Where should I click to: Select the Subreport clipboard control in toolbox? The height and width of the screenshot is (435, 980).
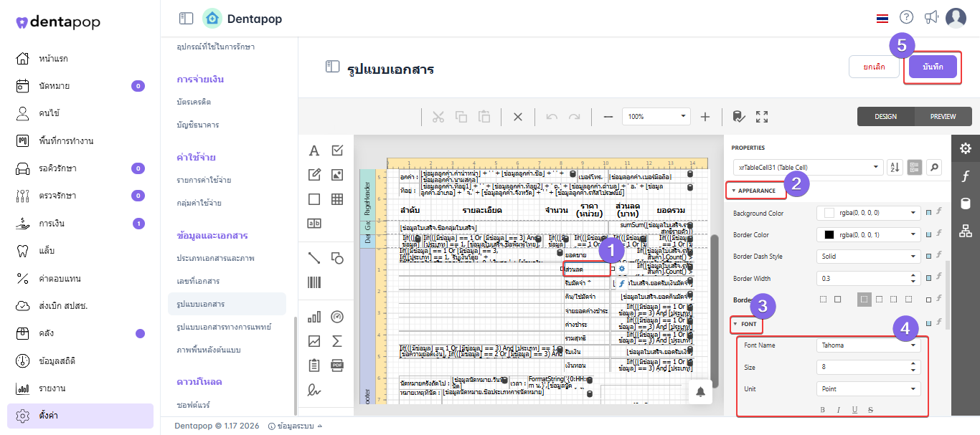click(x=314, y=365)
